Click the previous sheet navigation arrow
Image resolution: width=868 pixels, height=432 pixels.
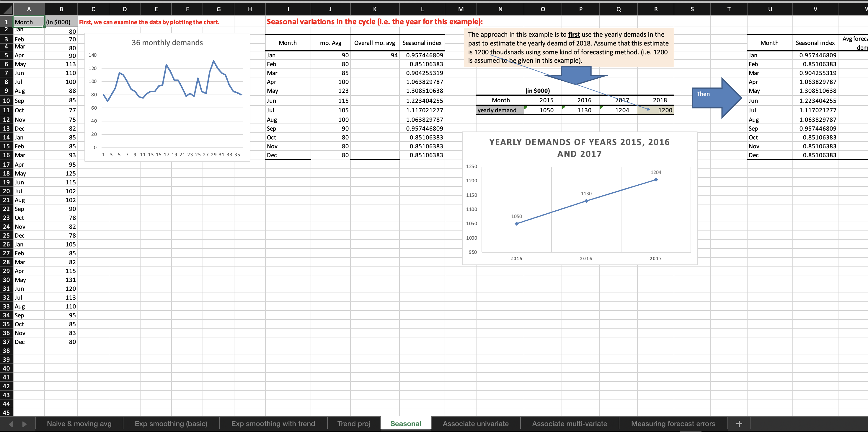[11, 424]
